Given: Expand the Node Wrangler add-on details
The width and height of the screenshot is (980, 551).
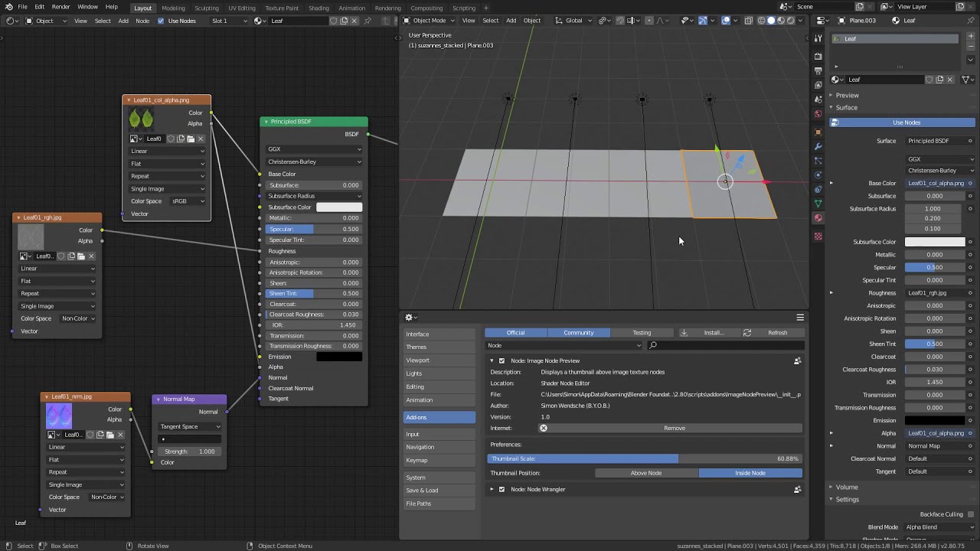Looking at the screenshot, I should click(x=492, y=489).
